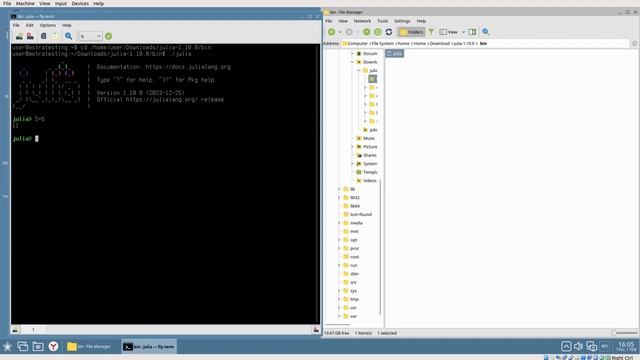Select terminal tab 1 at the bottom
The image size is (640, 360).
tap(33, 330)
